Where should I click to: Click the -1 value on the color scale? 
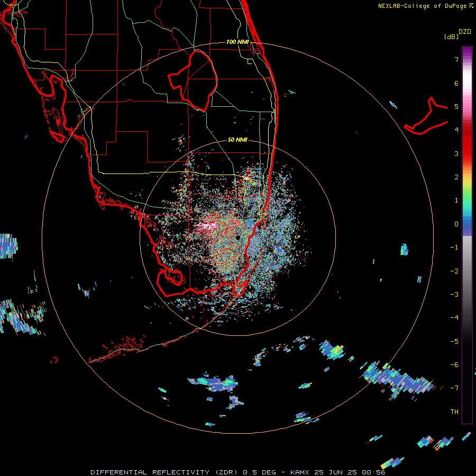[454, 248]
